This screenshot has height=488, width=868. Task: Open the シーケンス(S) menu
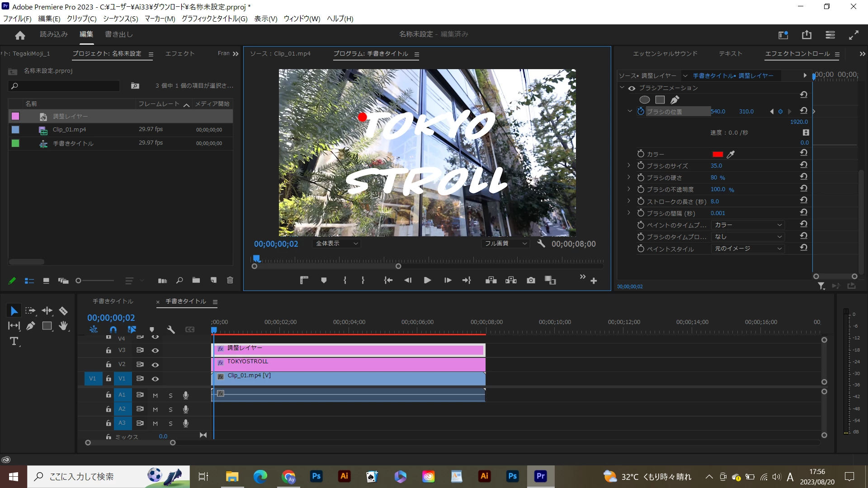click(120, 19)
